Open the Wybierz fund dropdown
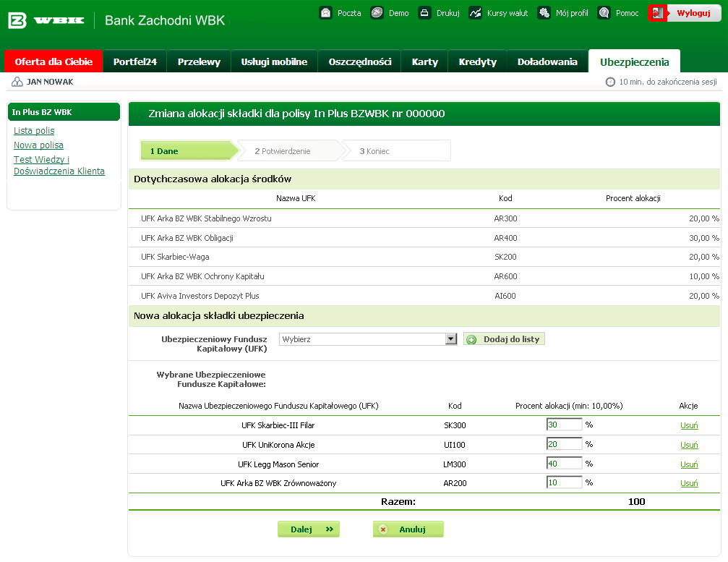 tap(368, 339)
